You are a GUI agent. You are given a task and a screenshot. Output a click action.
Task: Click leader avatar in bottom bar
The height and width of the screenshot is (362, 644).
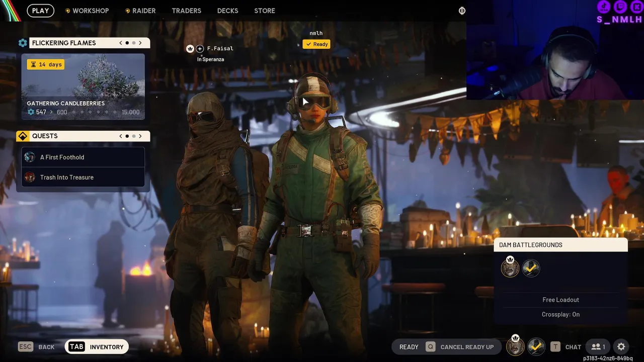pyautogui.click(x=515, y=346)
